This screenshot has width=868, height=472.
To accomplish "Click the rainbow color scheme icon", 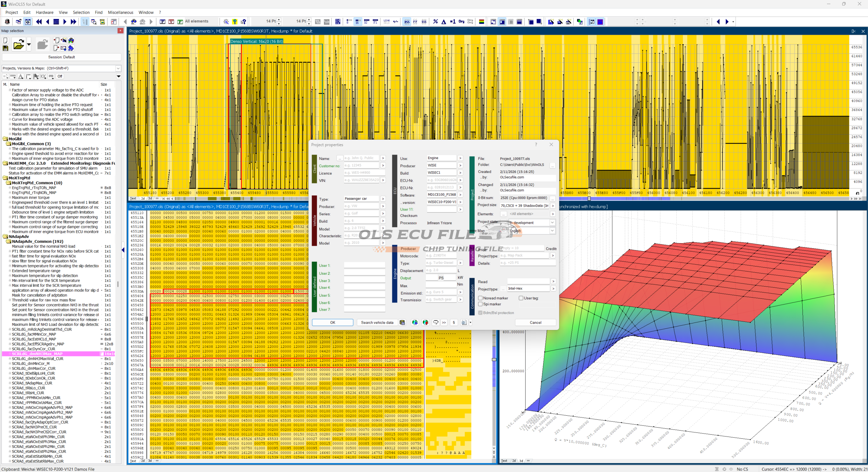I will (481, 22).
